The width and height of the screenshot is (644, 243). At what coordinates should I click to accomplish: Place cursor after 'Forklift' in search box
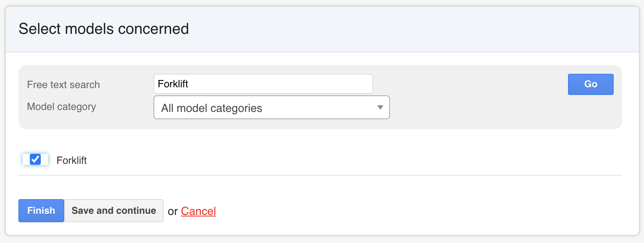189,84
